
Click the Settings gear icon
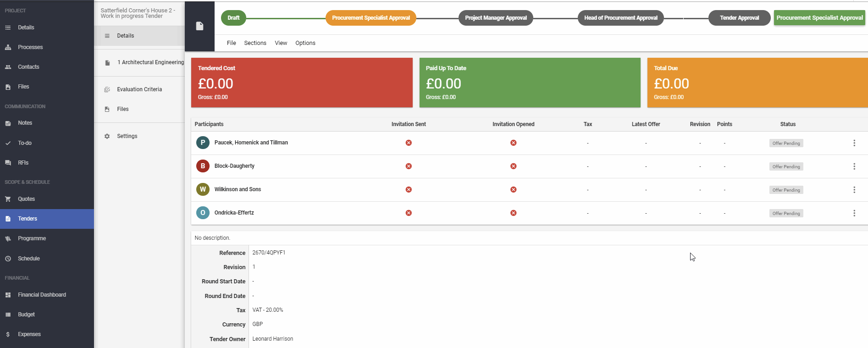point(107,136)
